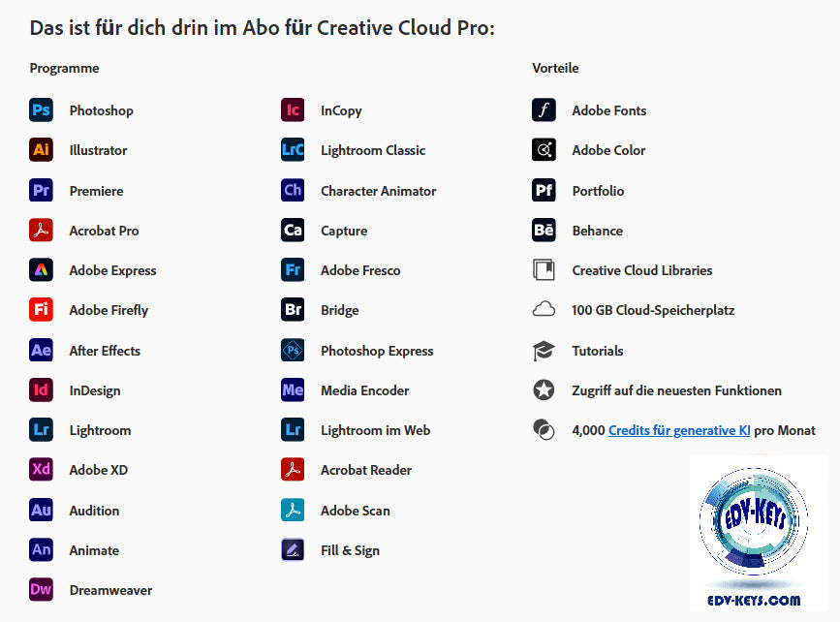Select the Fill & Sign text
The image size is (840, 622).
point(350,550)
